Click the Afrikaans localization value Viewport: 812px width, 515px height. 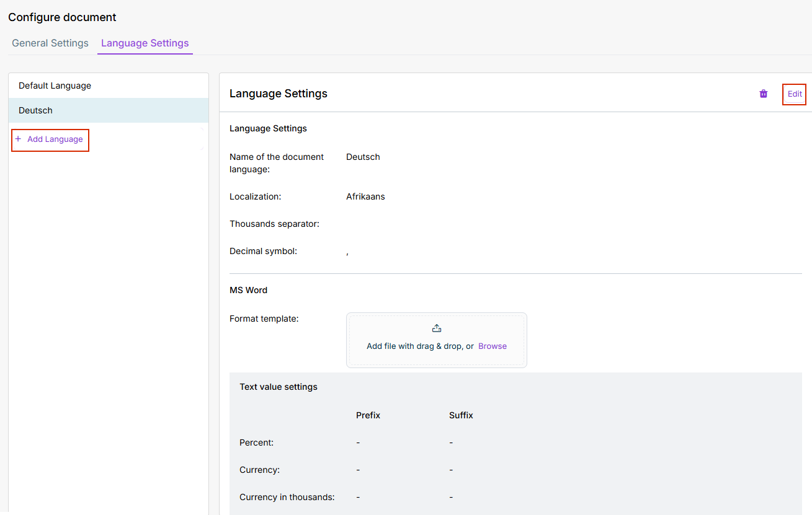pyautogui.click(x=365, y=196)
